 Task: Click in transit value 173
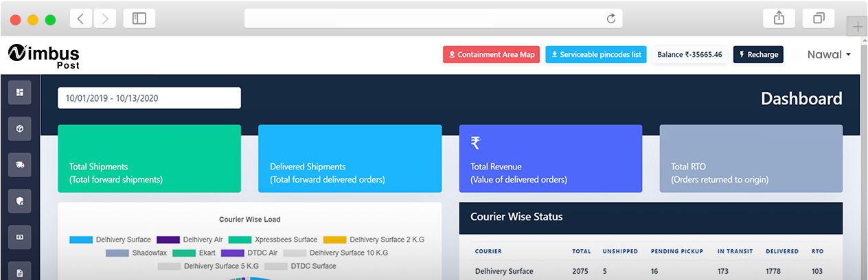(724, 272)
